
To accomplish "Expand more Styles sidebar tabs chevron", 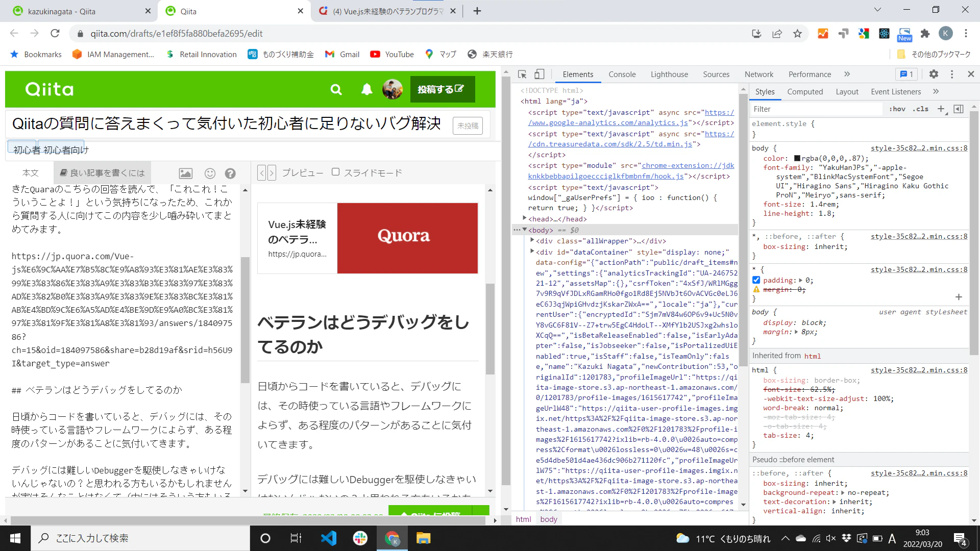I will pos(936,92).
